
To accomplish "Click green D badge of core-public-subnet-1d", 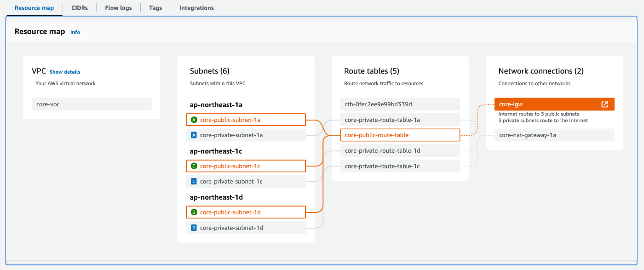I will (194, 213).
